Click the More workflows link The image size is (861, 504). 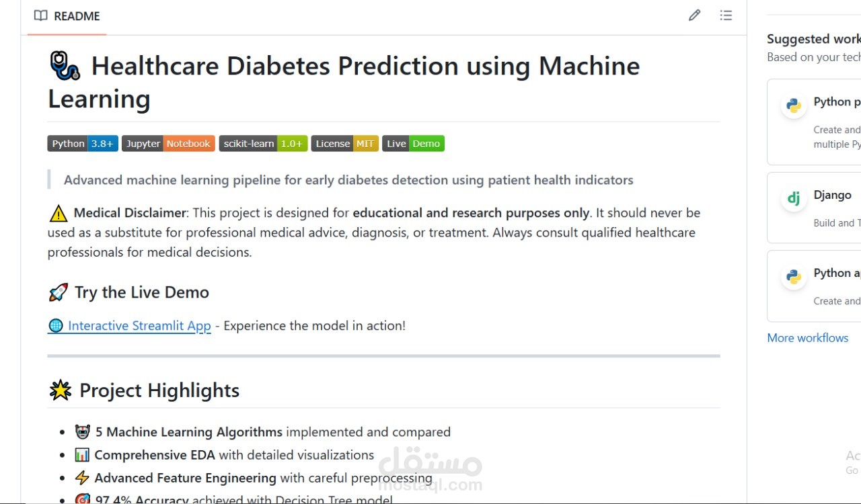[x=808, y=338]
